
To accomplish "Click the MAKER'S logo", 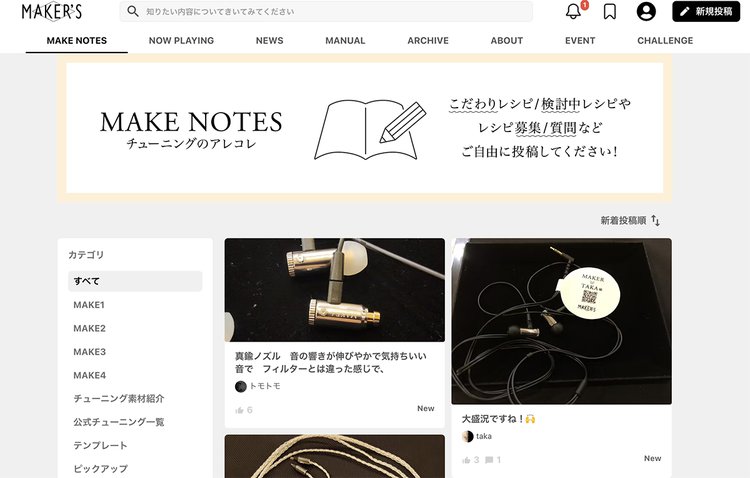I will [52, 11].
